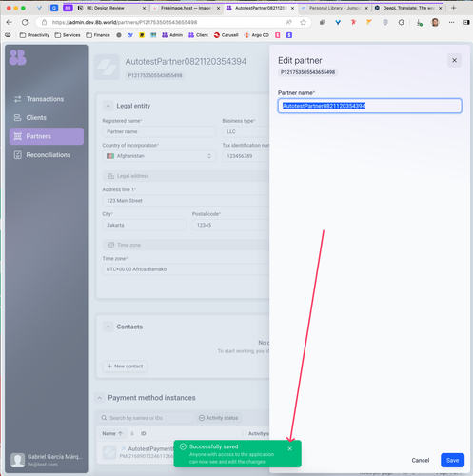Open a new browser tab with plus
The image size is (473, 476).
tap(453, 8)
